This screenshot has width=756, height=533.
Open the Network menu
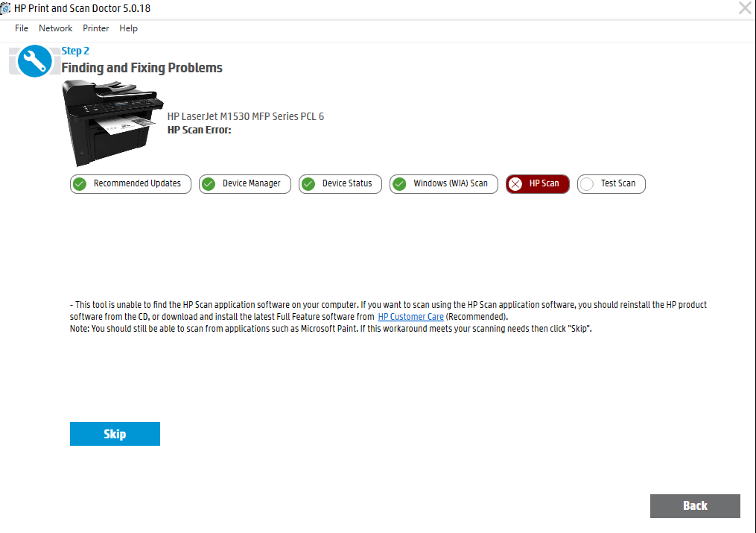[55, 28]
